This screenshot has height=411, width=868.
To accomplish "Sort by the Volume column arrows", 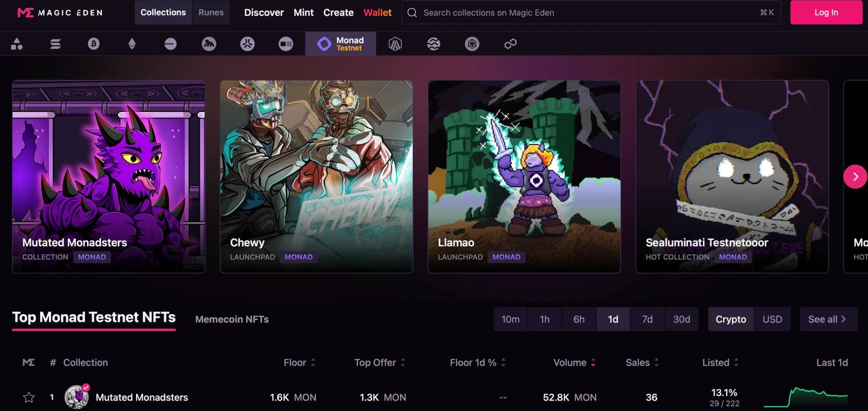I will [x=593, y=363].
